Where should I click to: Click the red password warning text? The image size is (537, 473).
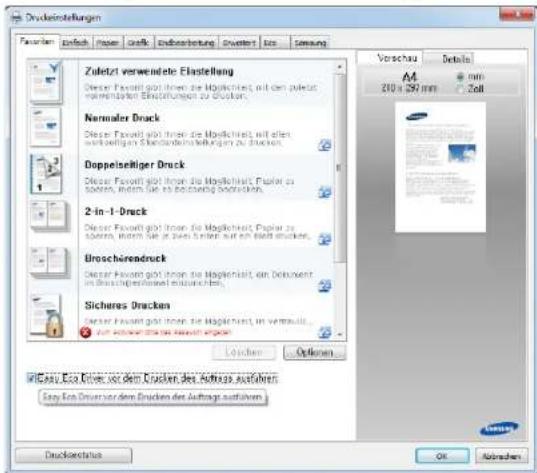point(163,332)
